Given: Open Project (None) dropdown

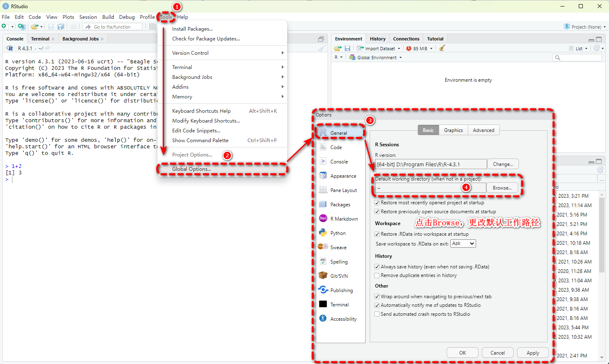Looking at the screenshot, I should tap(585, 27).
